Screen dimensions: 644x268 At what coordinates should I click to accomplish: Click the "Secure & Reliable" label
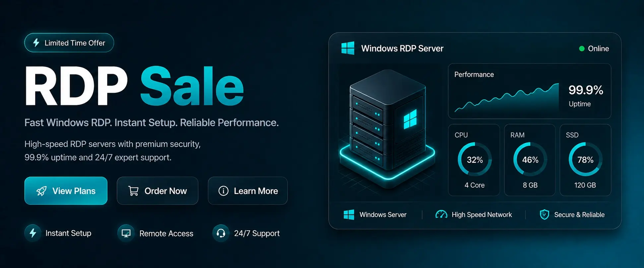click(579, 215)
